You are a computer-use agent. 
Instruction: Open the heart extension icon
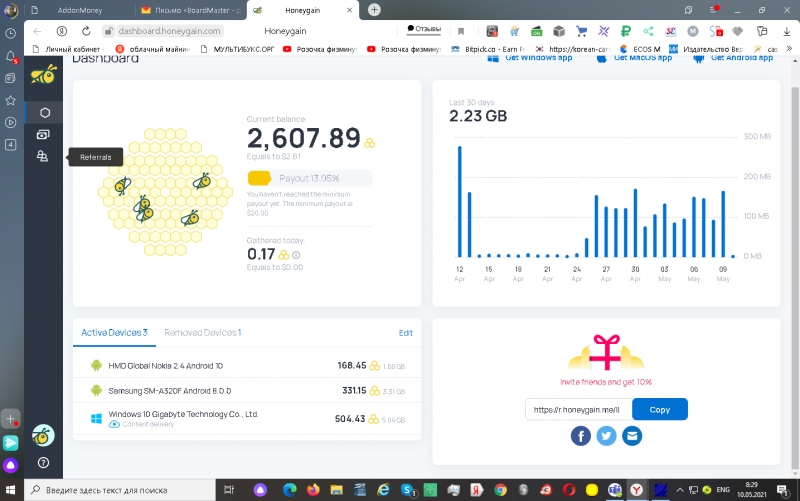coord(737,31)
